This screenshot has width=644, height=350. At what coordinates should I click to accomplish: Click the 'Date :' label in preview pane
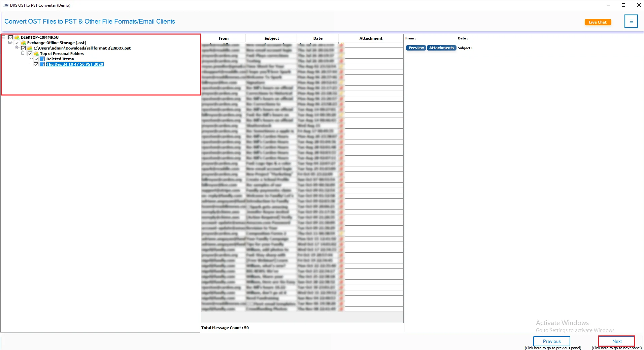tap(463, 38)
